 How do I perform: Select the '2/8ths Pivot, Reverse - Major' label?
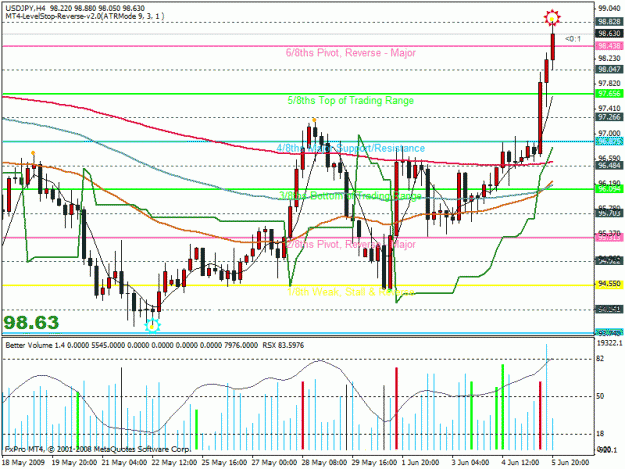tap(351, 244)
